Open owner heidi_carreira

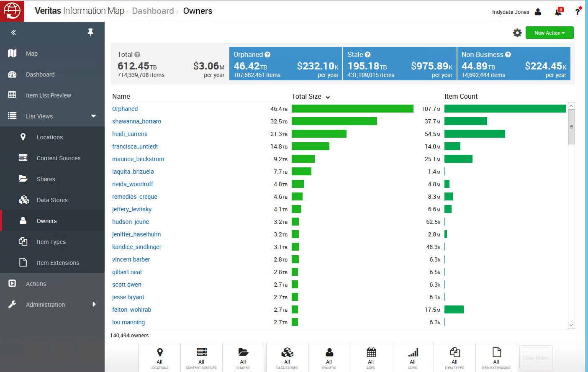point(130,134)
